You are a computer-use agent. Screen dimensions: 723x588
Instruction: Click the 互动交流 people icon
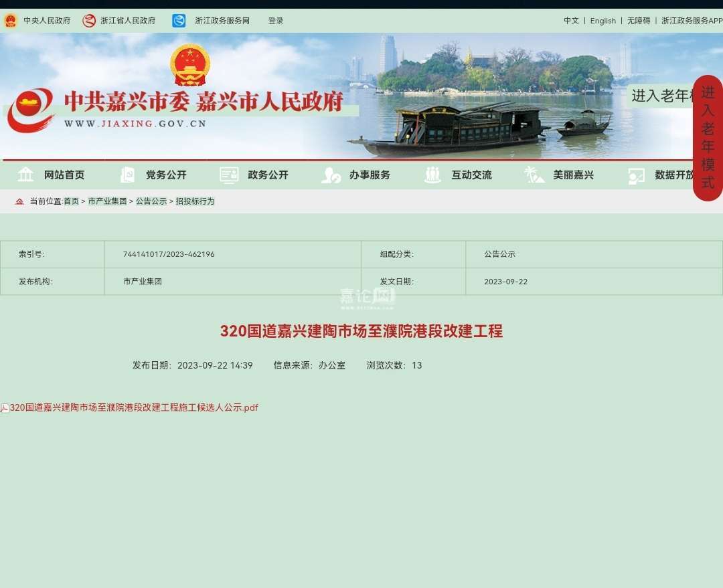pos(432,175)
